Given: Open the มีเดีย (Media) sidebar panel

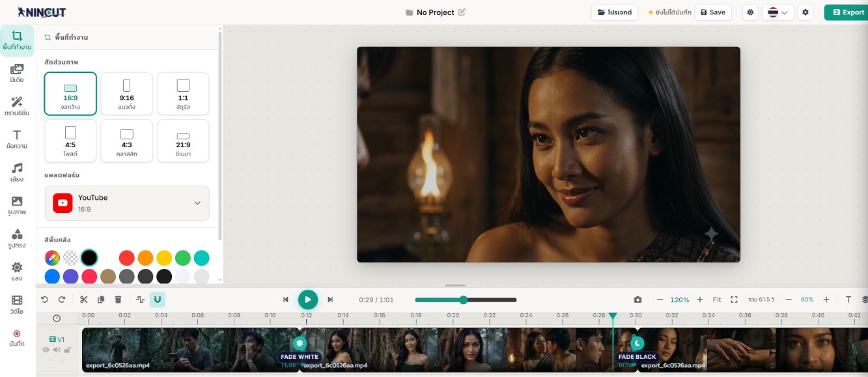Looking at the screenshot, I should point(17,74).
